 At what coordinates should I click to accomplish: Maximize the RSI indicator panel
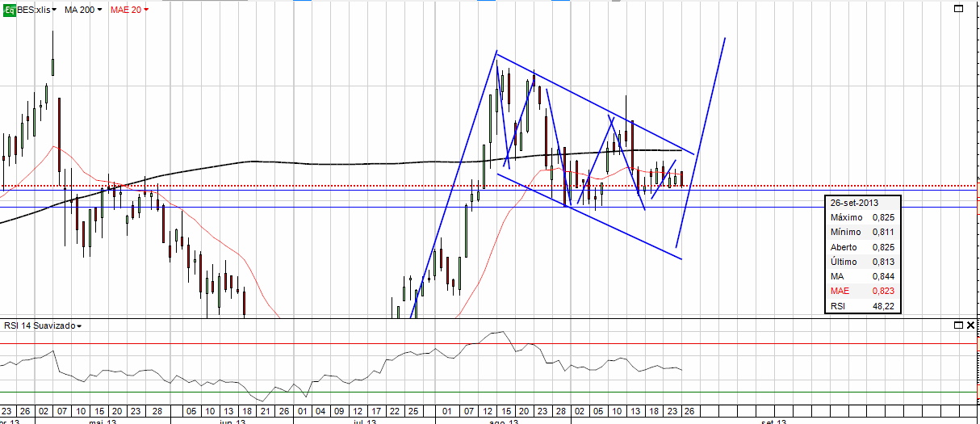957,325
